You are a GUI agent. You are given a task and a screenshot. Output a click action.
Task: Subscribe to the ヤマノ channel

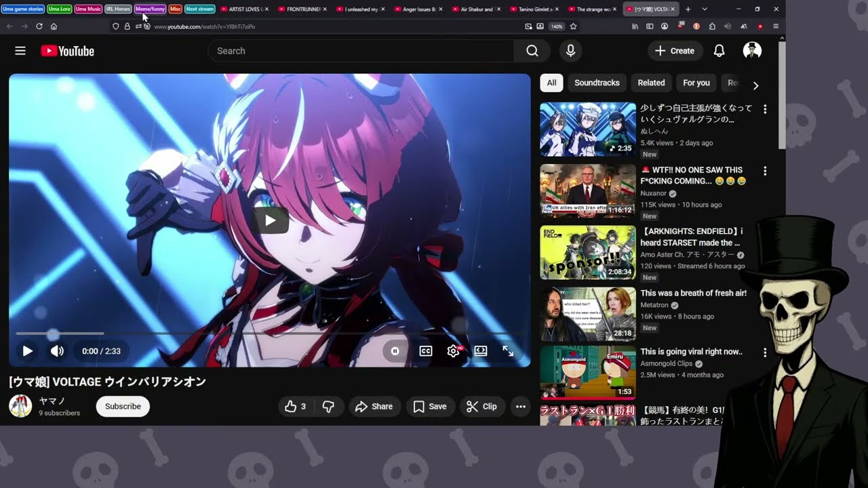[x=123, y=407]
